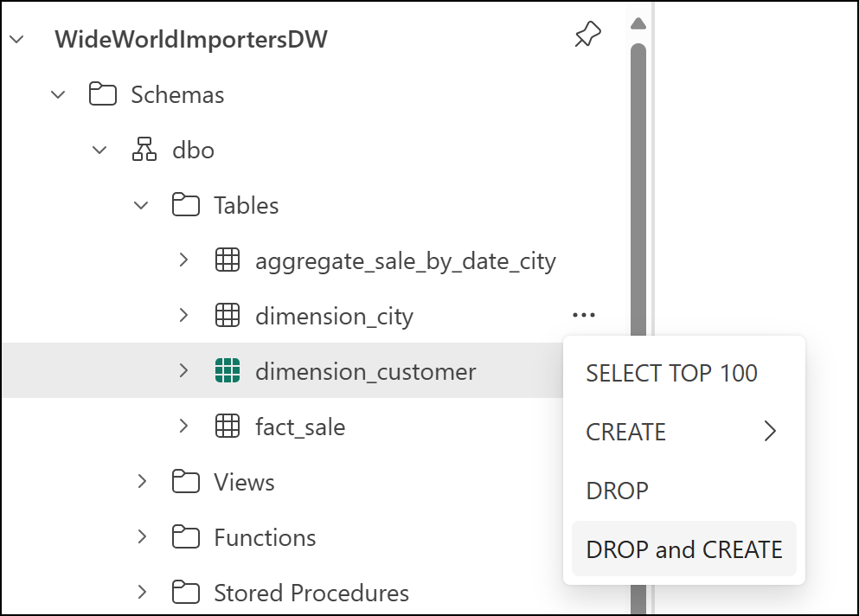The width and height of the screenshot is (859, 616).
Task: Click the scrollbar up arrow
Action: coord(638,23)
